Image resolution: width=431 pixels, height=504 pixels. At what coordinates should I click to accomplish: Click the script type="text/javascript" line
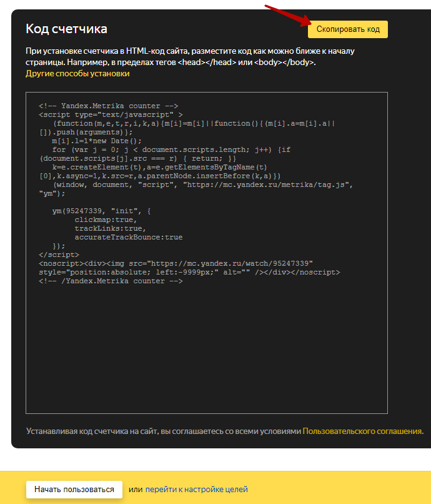coord(111,115)
